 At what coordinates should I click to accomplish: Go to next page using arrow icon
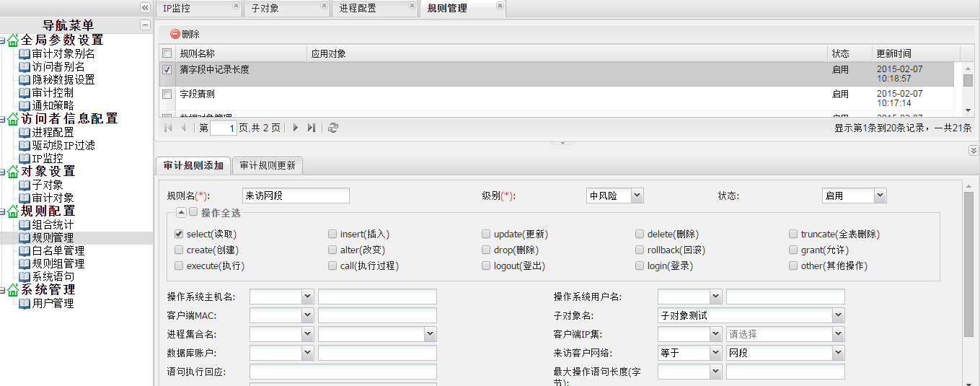(x=296, y=128)
